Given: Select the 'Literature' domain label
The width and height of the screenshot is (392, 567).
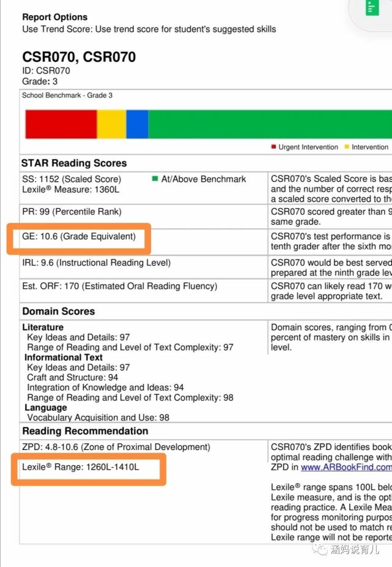Looking at the screenshot, I should (43, 327).
